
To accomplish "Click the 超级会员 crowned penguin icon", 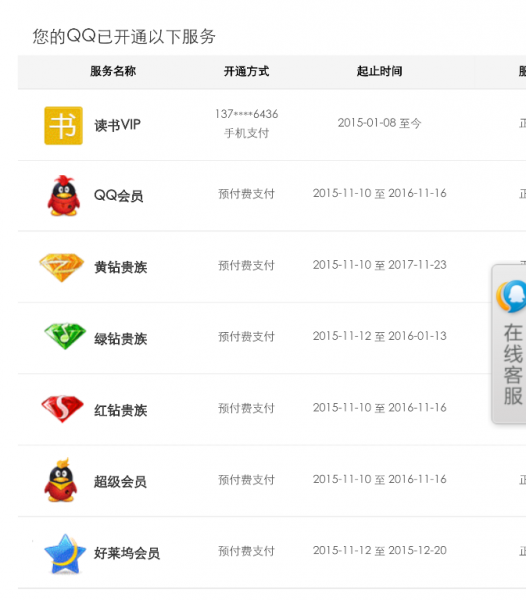I will [61, 480].
